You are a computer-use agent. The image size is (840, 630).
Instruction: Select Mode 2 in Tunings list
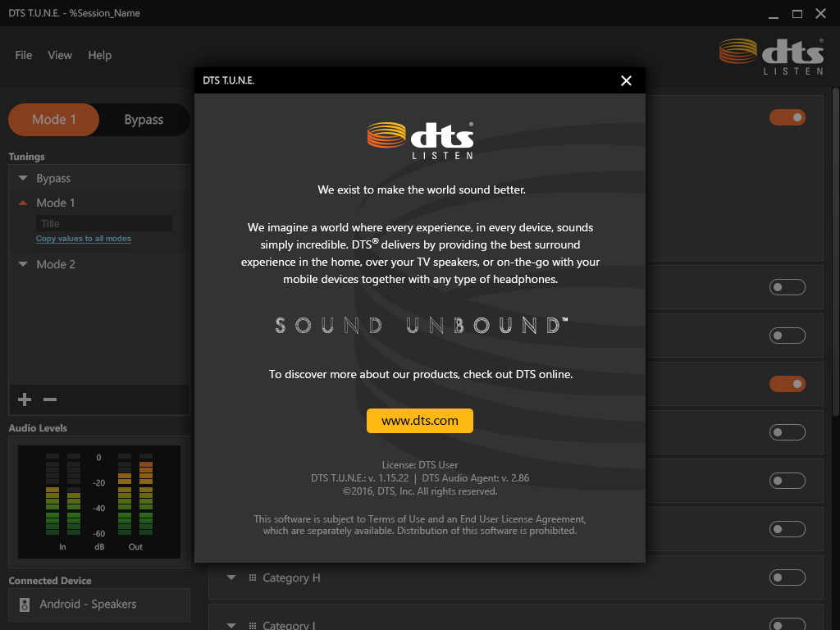click(x=56, y=264)
